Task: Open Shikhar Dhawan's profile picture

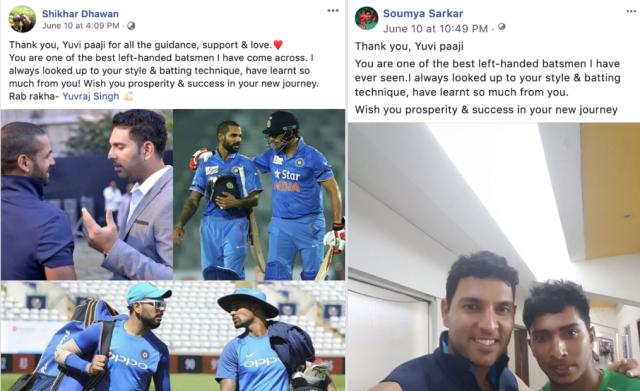Action: (22, 19)
